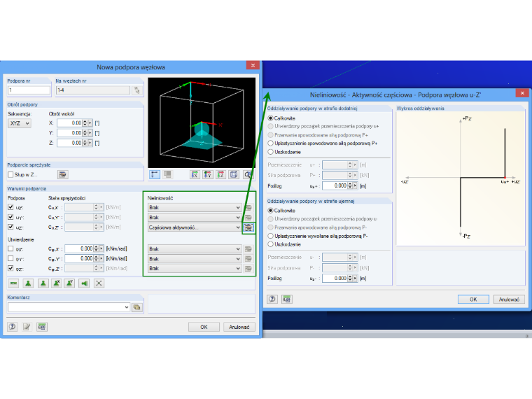Click the support preset icon marked X

click(x=56, y=283)
